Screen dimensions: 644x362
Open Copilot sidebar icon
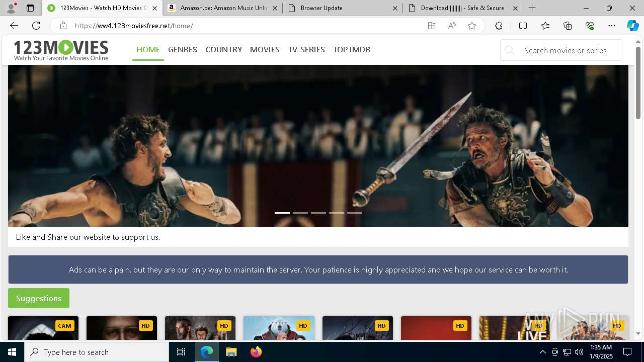[632, 26]
